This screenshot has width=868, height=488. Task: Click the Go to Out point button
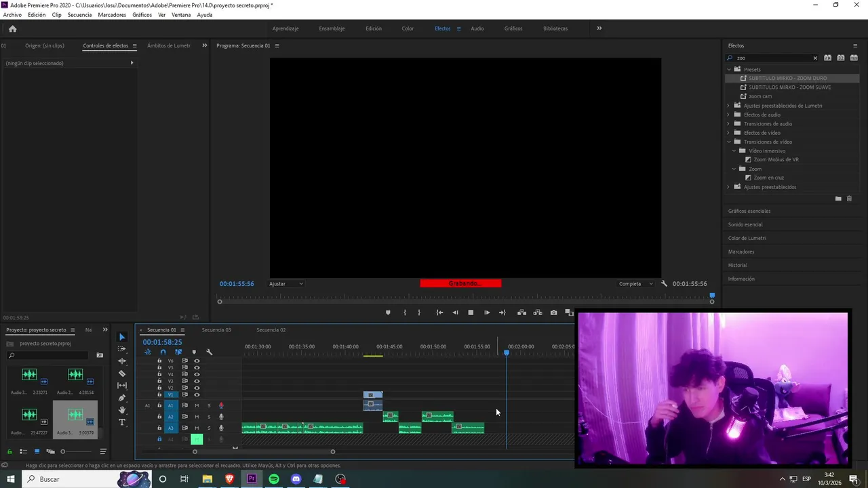[x=502, y=312]
